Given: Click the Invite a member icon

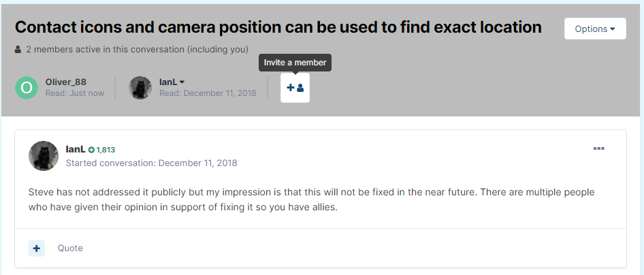Looking at the screenshot, I should click(295, 88).
